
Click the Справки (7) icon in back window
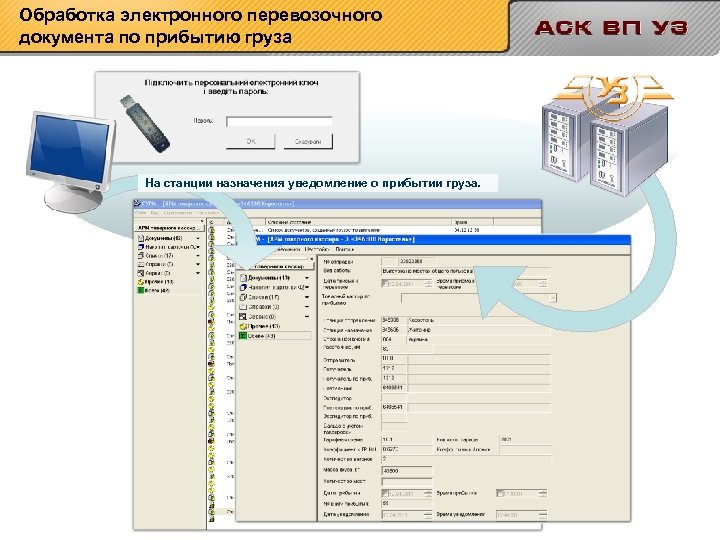tap(141, 264)
